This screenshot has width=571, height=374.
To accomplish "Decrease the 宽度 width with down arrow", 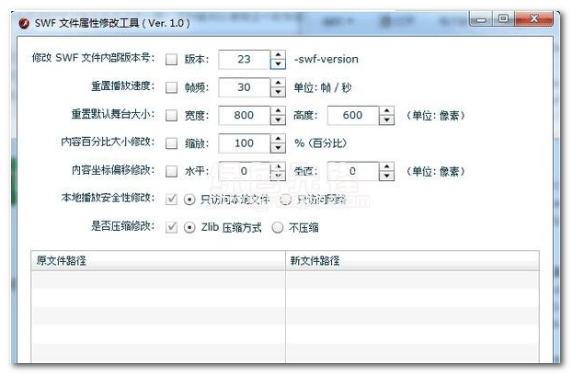I will coord(278,120).
